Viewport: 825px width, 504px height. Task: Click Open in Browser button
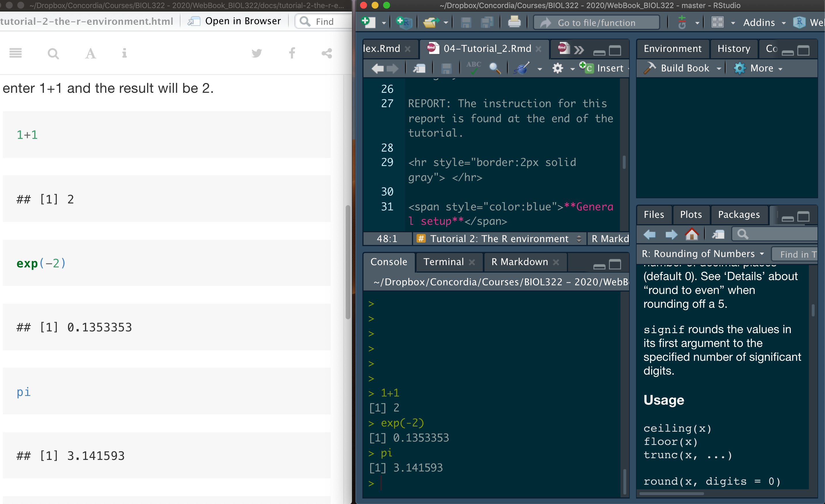pyautogui.click(x=234, y=21)
